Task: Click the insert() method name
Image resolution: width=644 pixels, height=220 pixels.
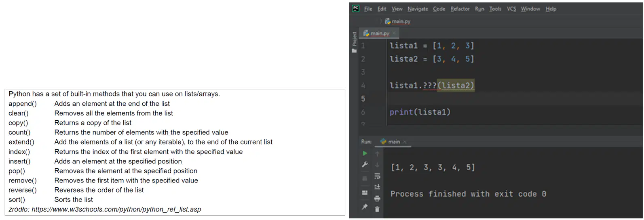Action: pos(19,161)
